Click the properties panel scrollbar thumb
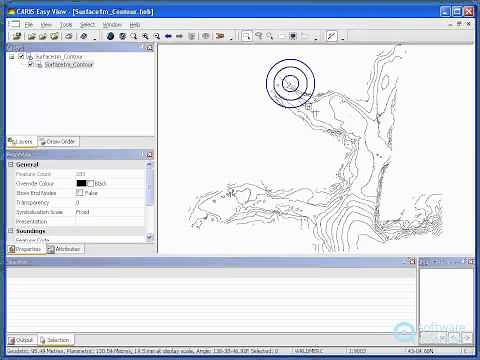 tap(149, 187)
